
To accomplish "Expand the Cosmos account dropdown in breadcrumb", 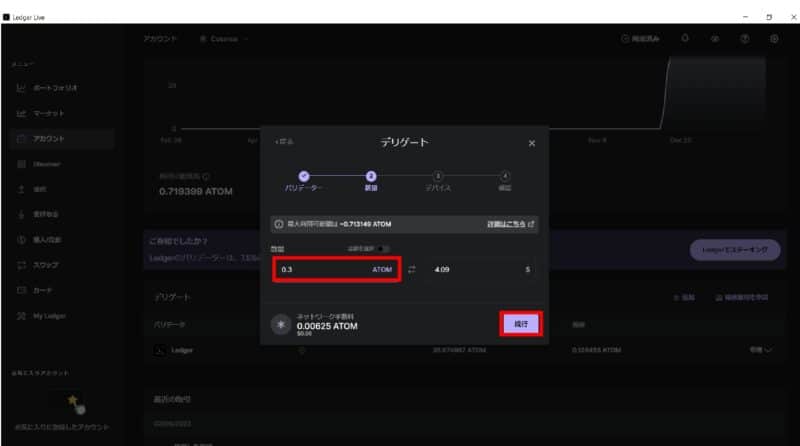I will click(x=222, y=39).
